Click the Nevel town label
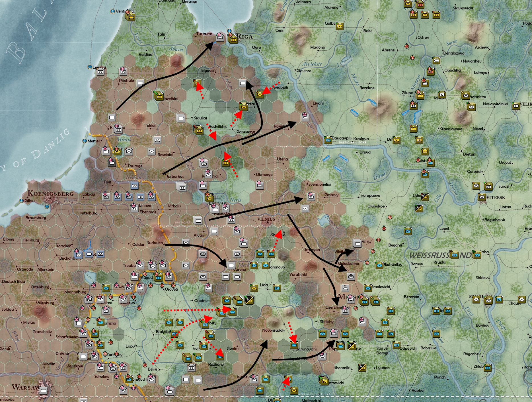The width and height of the screenshot is (532, 402). point(478,129)
